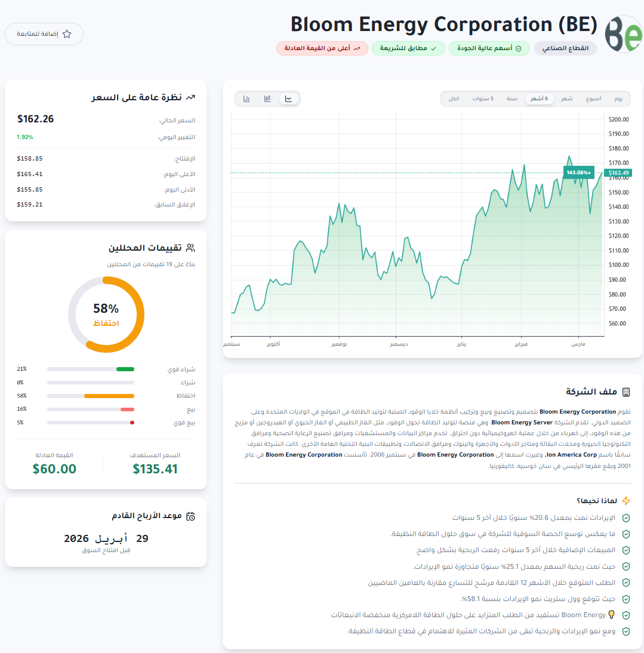
Task: Click the previous close $159.21
Action: click(30, 205)
